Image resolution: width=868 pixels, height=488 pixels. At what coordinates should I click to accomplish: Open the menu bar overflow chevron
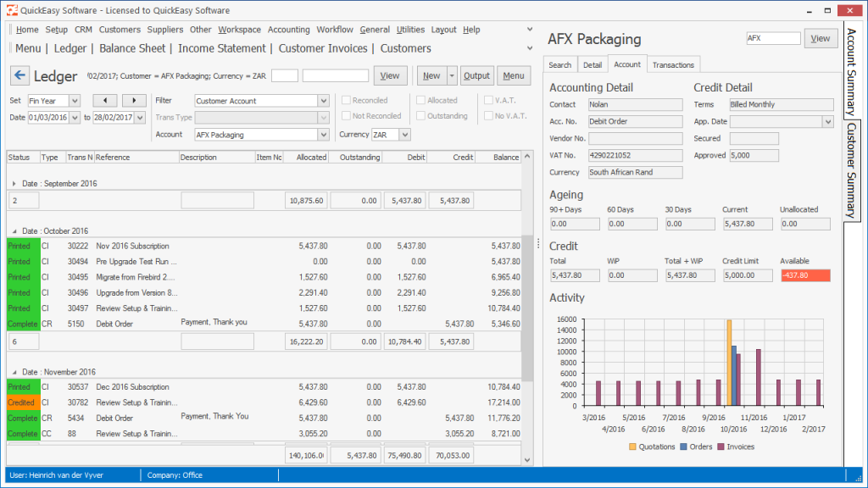pyautogui.click(x=530, y=30)
